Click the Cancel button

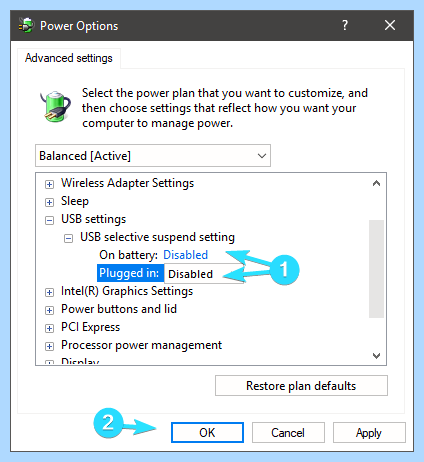(288, 433)
